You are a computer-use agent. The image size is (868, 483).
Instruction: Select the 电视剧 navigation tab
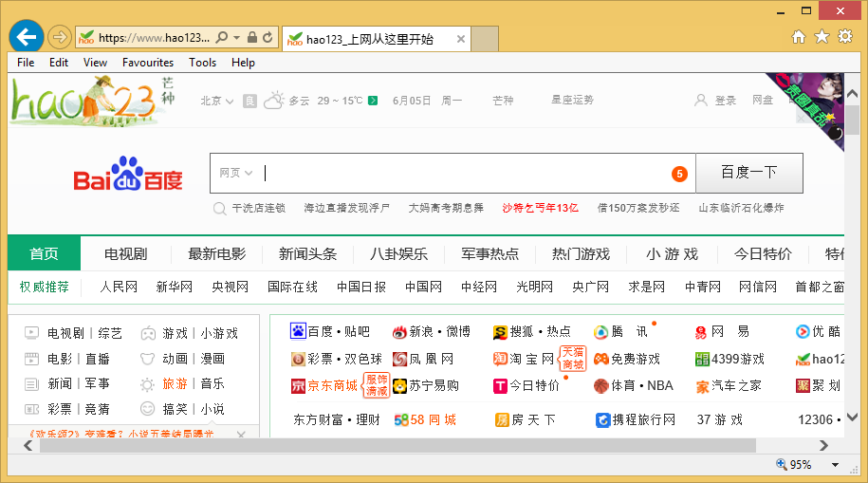pyautogui.click(x=125, y=253)
